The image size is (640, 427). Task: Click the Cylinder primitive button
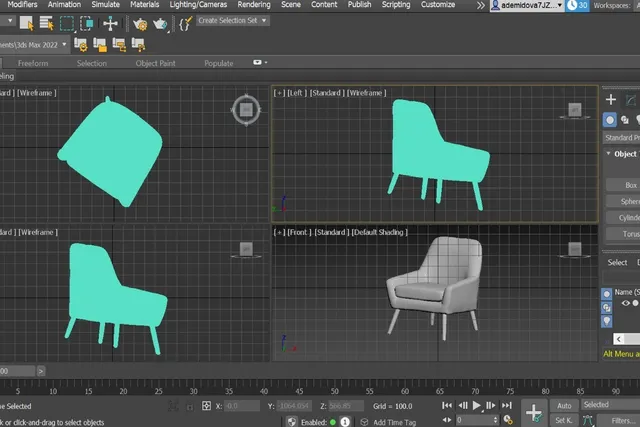tap(623, 218)
